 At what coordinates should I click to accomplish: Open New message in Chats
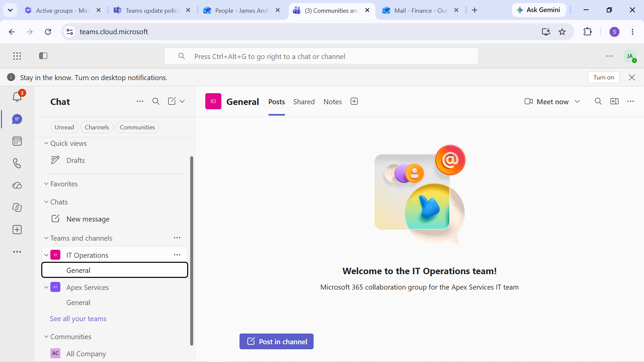click(114, 219)
